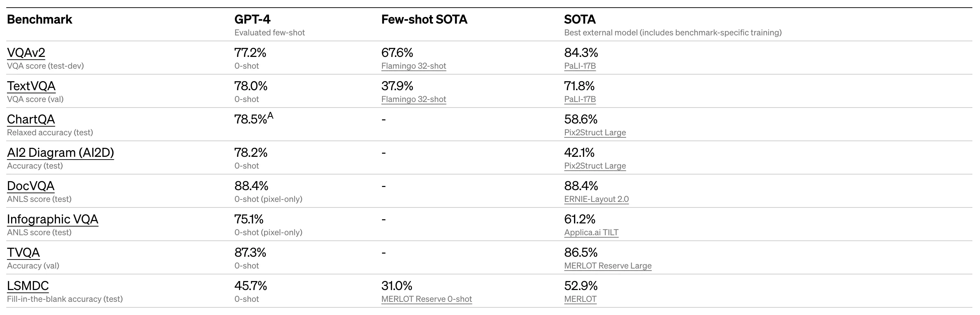
Task: Open the MERLOT Reserve 0-shot link
Action: coord(426,299)
